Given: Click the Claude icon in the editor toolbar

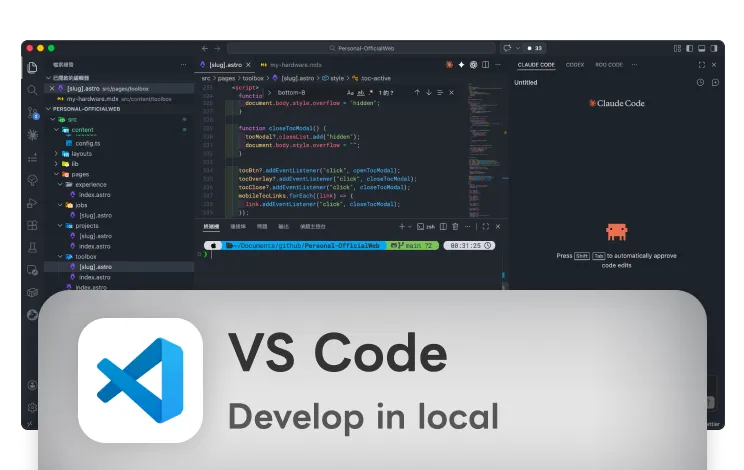Looking at the screenshot, I should pos(449,65).
